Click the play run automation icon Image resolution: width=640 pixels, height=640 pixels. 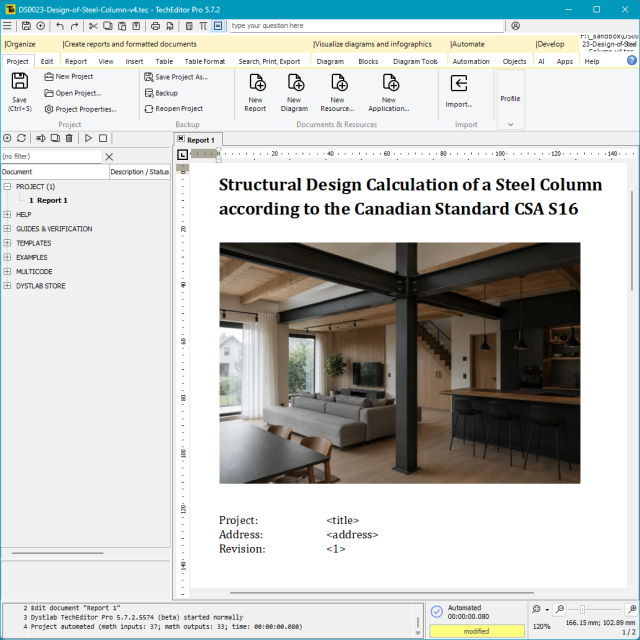[88, 138]
